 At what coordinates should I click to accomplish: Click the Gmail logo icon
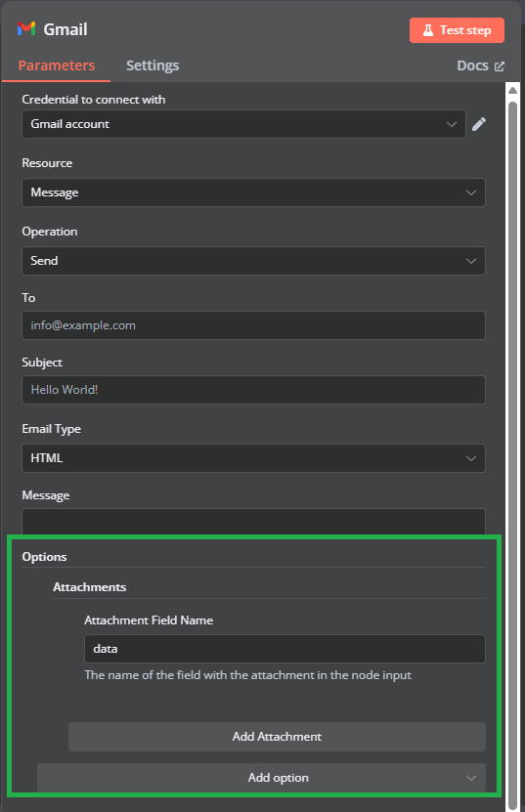(x=26, y=29)
